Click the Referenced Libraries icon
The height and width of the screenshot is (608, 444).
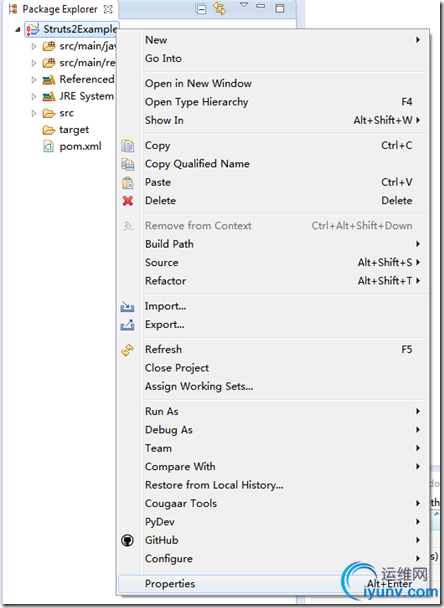(x=49, y=80)
